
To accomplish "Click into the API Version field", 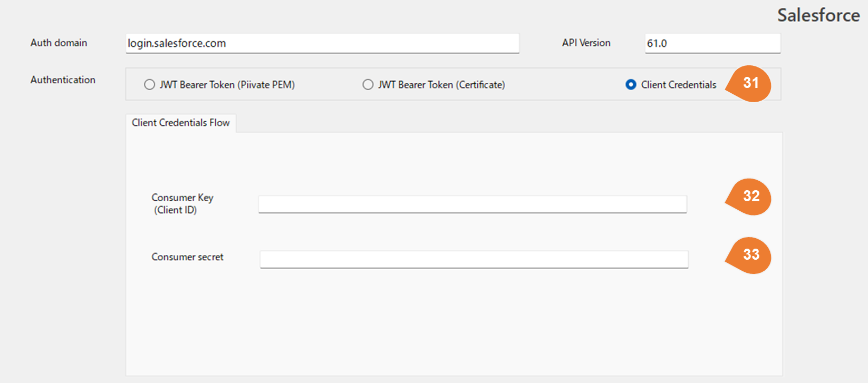I will point(712,43).
